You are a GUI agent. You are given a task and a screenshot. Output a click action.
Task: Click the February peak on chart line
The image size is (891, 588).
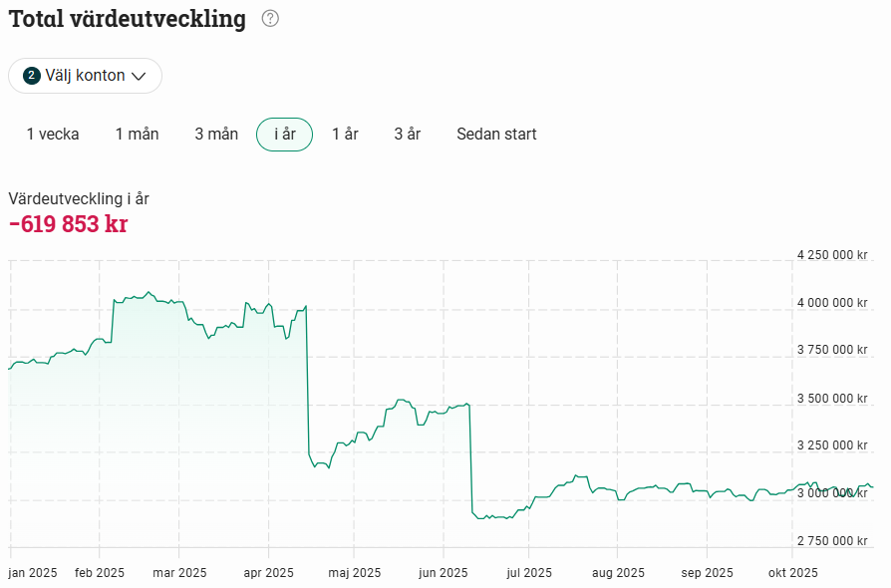point(148,293)
